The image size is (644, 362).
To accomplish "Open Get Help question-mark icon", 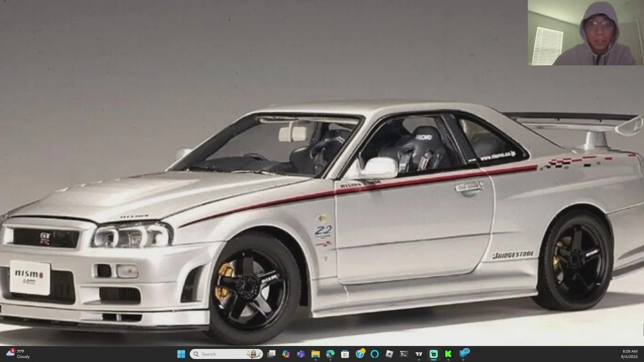I will point(360,354).
